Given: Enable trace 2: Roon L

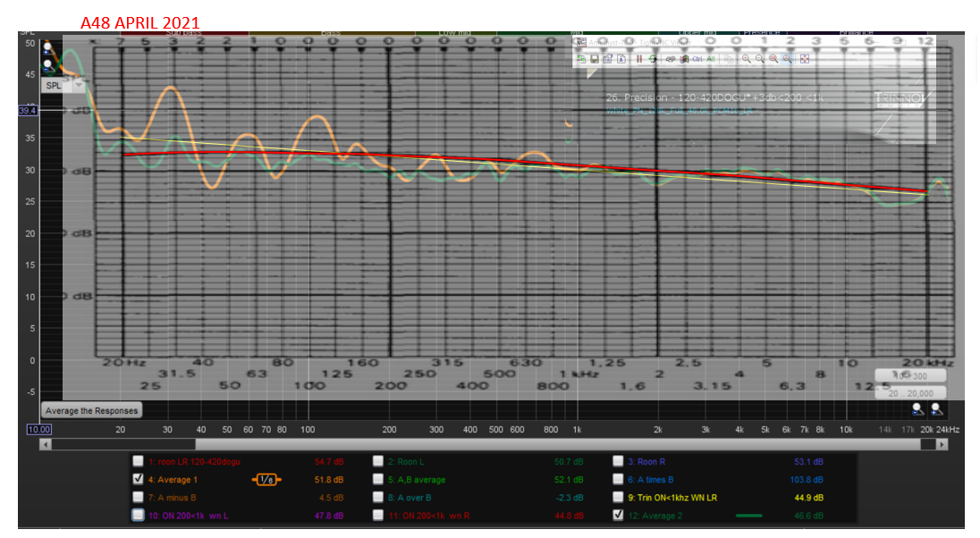Looking at the screenshot, I should (378, 461).
